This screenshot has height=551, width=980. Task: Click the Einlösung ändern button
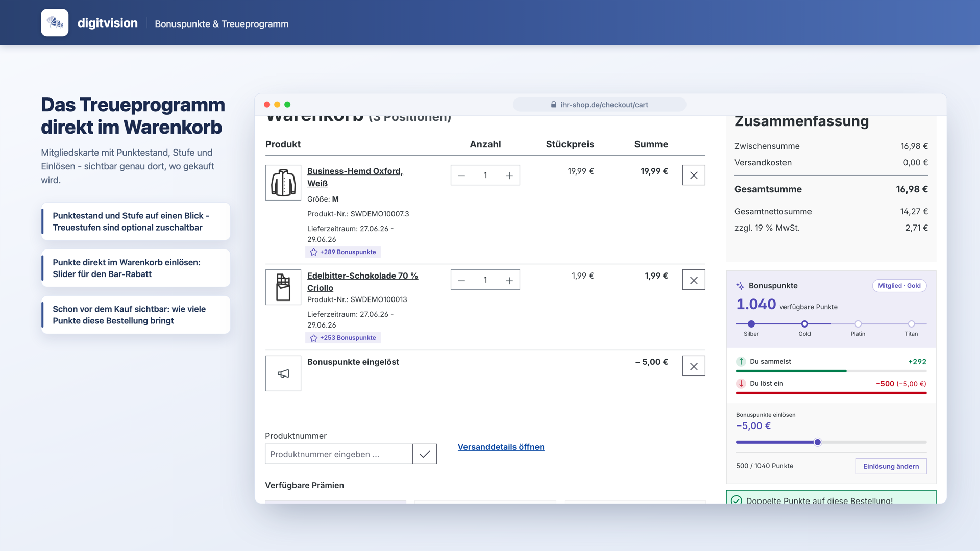tap(891, 466)
